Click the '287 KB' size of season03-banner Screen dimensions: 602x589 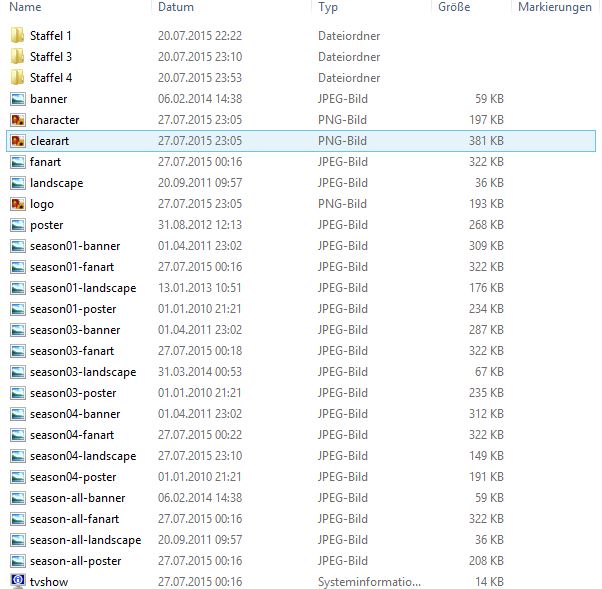pos(486,330)
